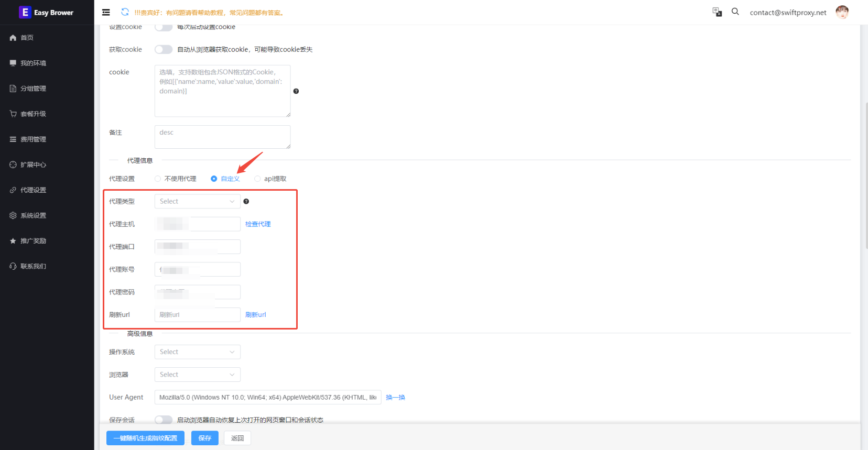The image size is (868, 450).
Task: Expand the 操作系统 Select dropdown
Action: point(197,352)
